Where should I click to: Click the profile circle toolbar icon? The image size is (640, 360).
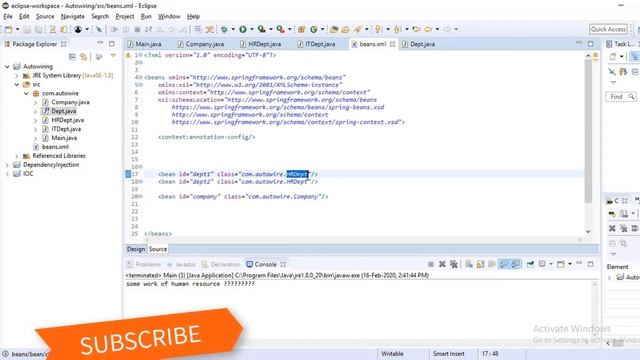click(78, 29)
